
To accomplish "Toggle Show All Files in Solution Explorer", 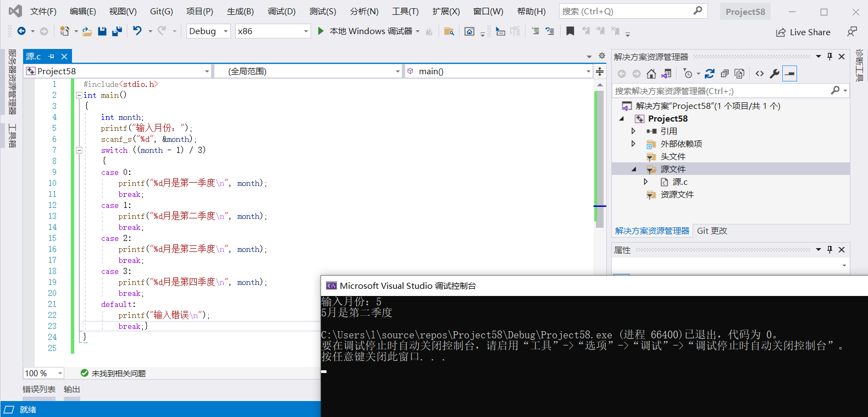I will tap(739, 74).
